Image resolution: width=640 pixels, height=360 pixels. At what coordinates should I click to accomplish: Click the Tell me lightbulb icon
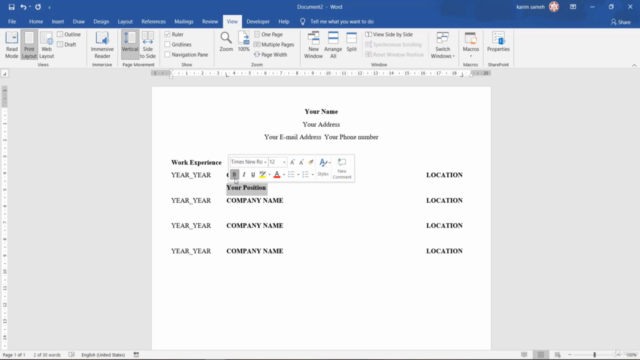tap(302, 22)
